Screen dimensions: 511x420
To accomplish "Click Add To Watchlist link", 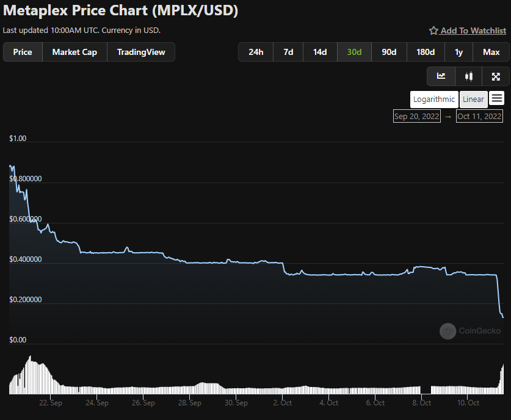I will click(473, 31).
